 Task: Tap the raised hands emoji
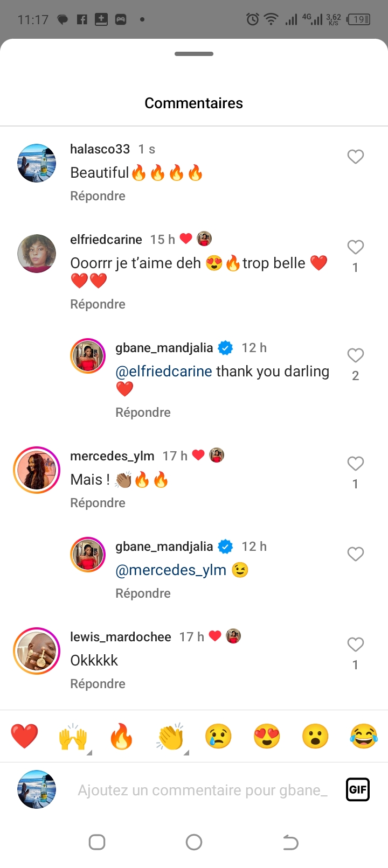point(73,736)
